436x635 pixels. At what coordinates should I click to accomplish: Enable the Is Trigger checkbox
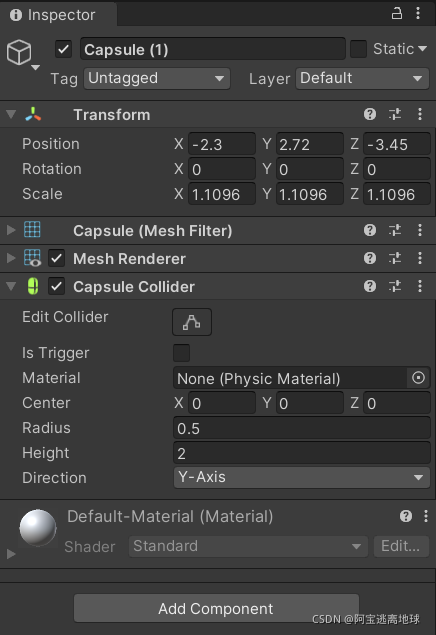(181, 353)
